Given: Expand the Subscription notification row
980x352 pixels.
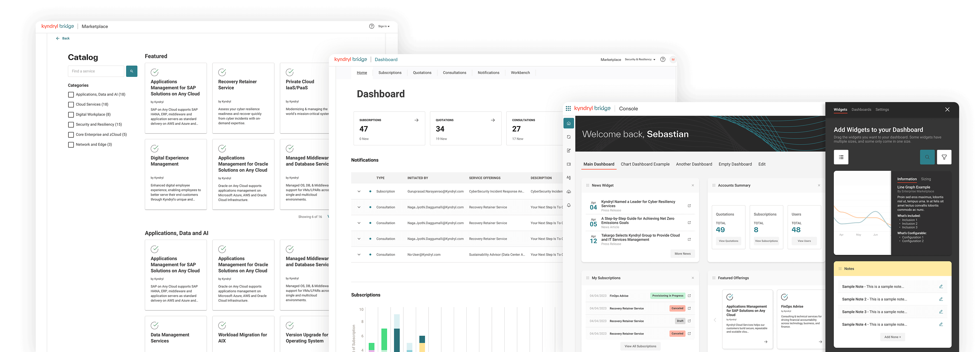Looking at the screenshot, I should (x=359, y=191).
